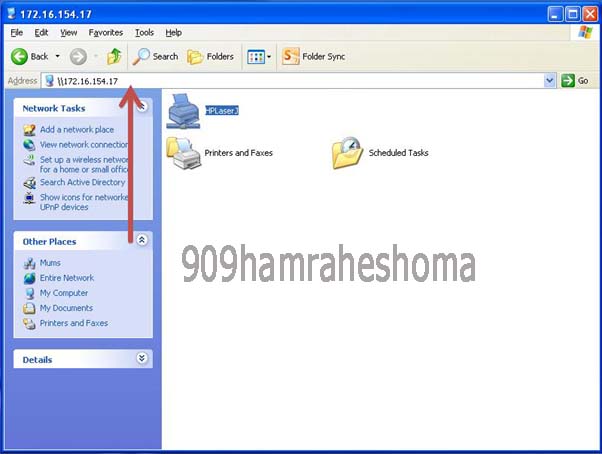Viewport: 602px width, 454px height.
Task: Maximize the 172.16.154.17 window
Action: point(572,15)
